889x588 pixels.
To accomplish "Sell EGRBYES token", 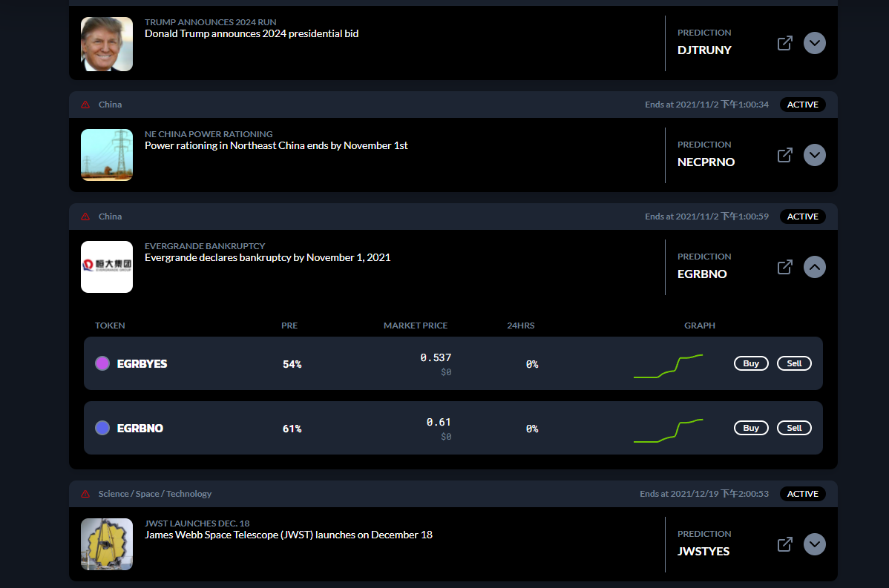I will 794,363.
